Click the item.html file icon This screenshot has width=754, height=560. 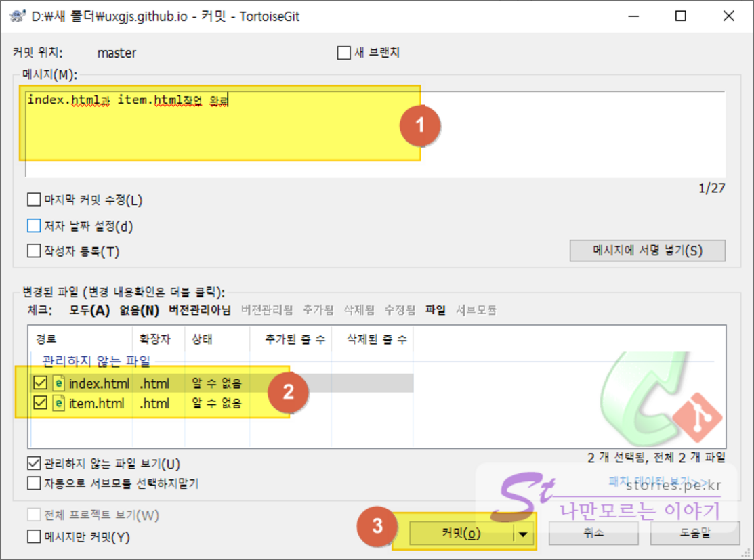[58, 404]
